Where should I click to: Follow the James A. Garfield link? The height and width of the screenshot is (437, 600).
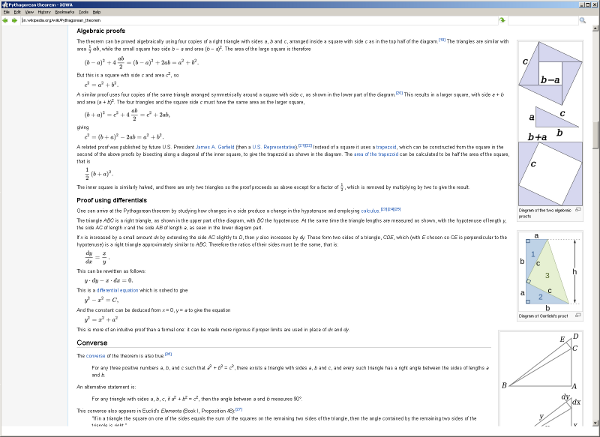tap(214, 146)
